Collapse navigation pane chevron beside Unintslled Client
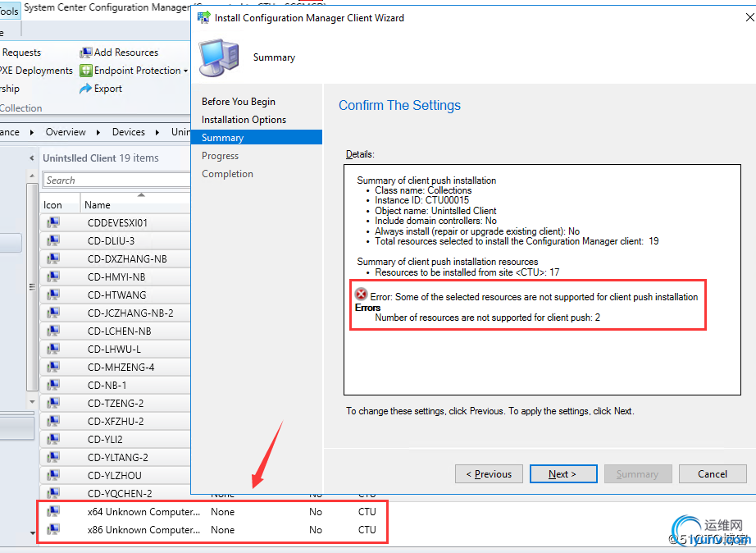The image size is (756, 553). pos(32,158)
